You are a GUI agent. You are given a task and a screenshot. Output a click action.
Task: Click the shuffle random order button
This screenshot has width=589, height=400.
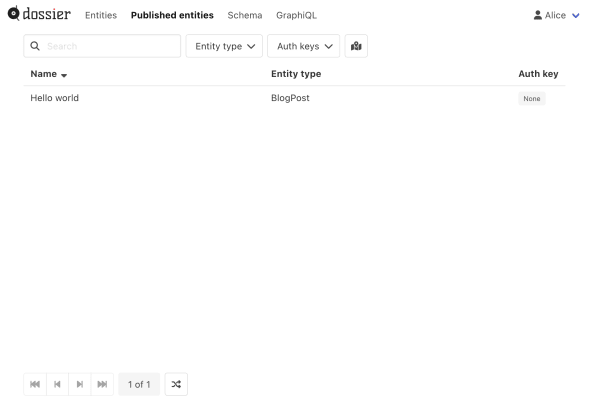[176, 384]
